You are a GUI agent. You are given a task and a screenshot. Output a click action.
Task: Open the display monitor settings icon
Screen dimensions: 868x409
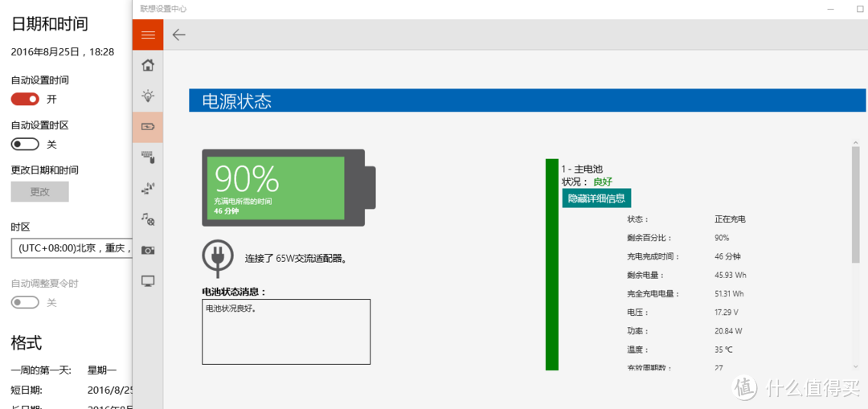point(148,280)
